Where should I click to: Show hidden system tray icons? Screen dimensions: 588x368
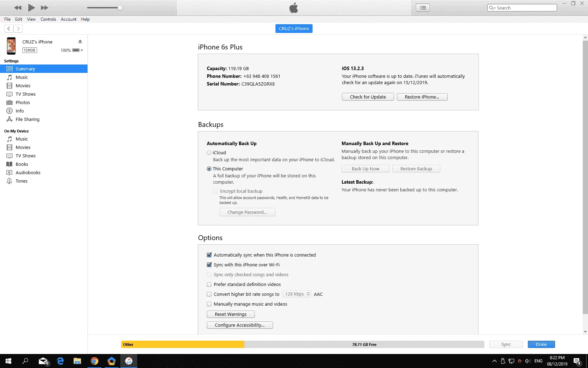(x=494, y=361)
